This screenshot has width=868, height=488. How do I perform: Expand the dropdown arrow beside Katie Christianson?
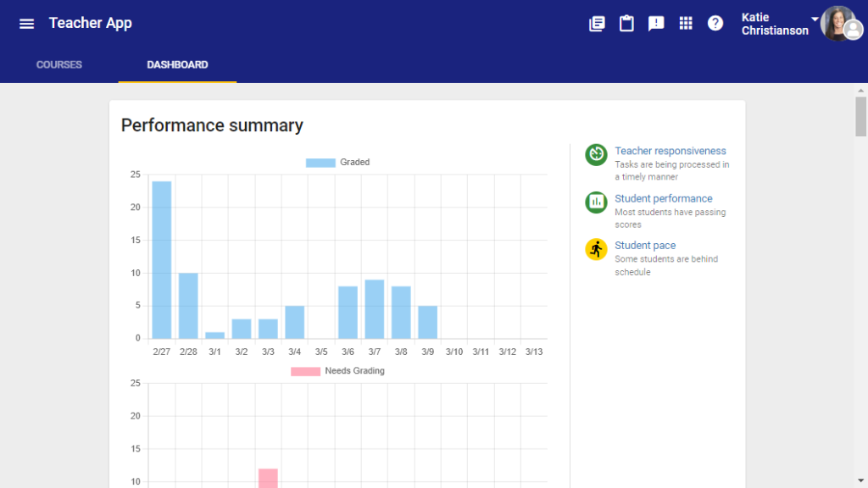815,19
